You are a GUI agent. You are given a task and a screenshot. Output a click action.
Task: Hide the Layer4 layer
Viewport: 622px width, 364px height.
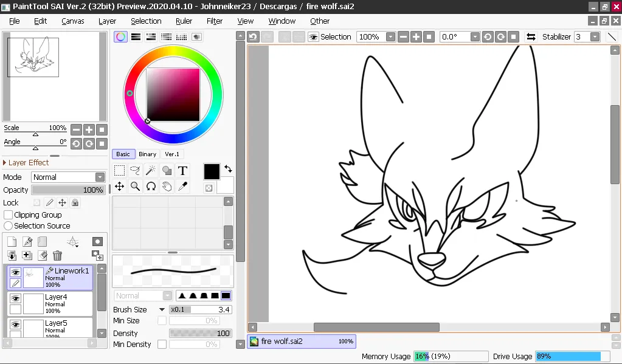click(15, 298)
